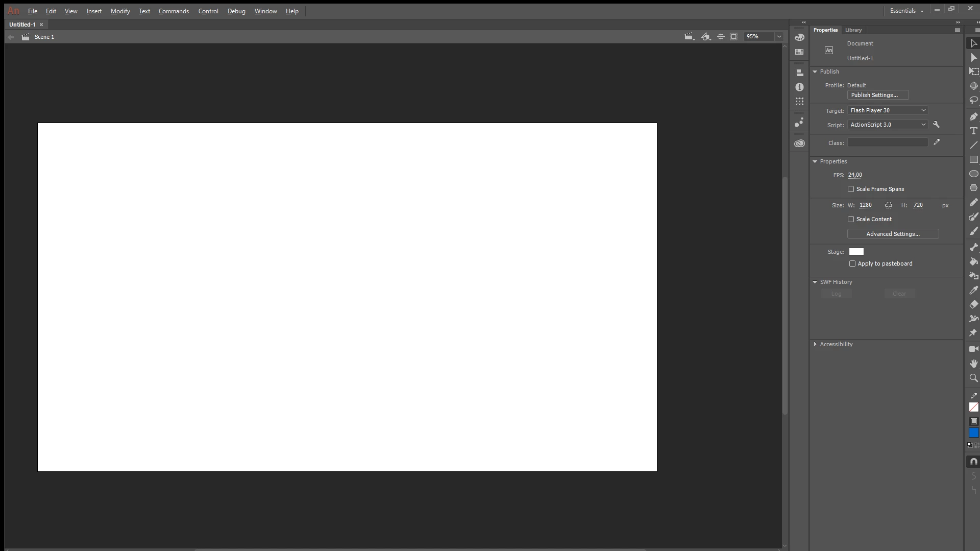Select the Eyedropper tool
980x551 pixels.
coord(973,290)
